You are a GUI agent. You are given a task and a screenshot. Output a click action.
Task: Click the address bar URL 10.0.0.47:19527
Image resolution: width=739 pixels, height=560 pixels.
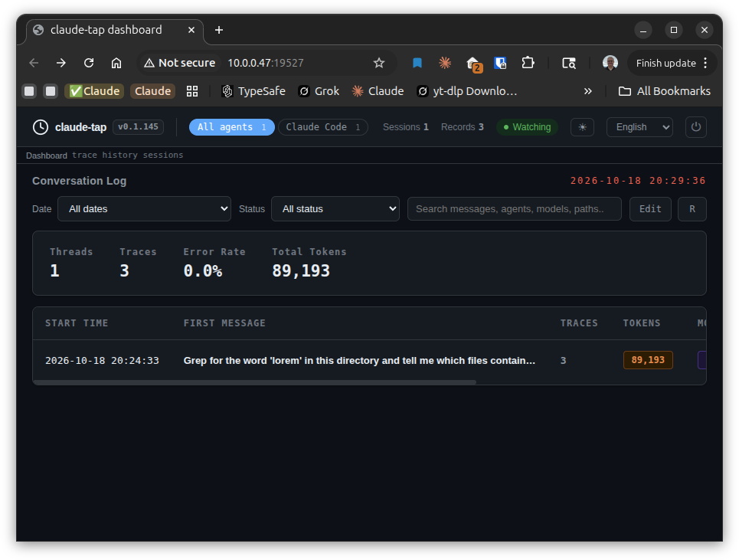[x=266, y=63]
